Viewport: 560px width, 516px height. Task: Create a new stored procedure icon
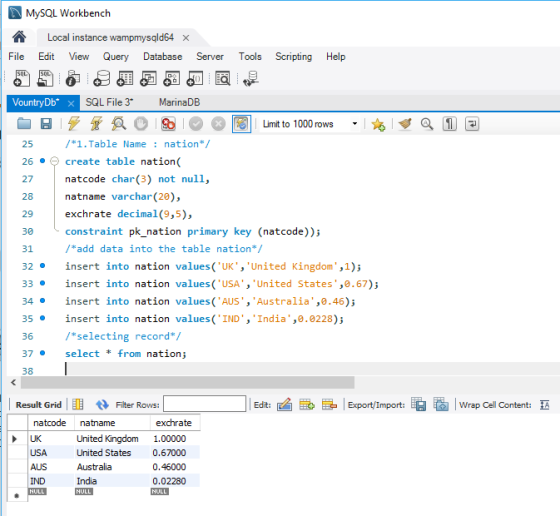point(171,78)
